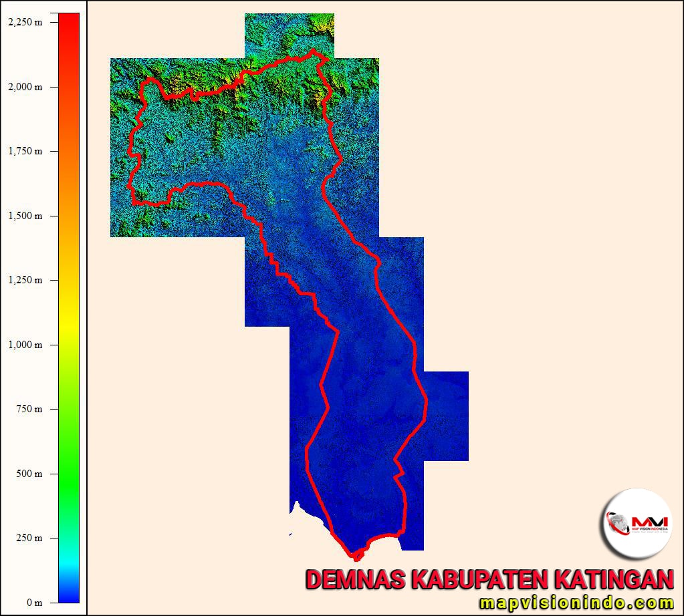
Task: Click the MVI Map Vision Indonesia logo
Action: coord(636,524)
